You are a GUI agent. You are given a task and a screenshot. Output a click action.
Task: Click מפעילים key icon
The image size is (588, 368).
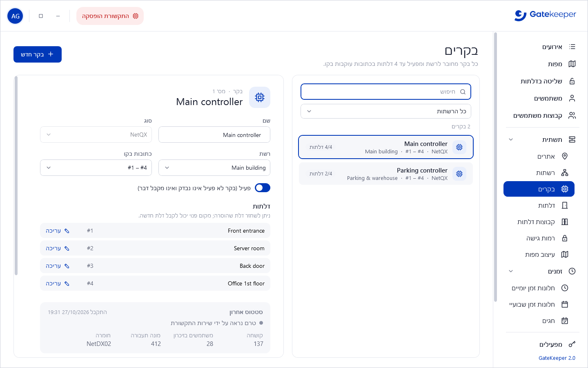(x=572, y=344)
